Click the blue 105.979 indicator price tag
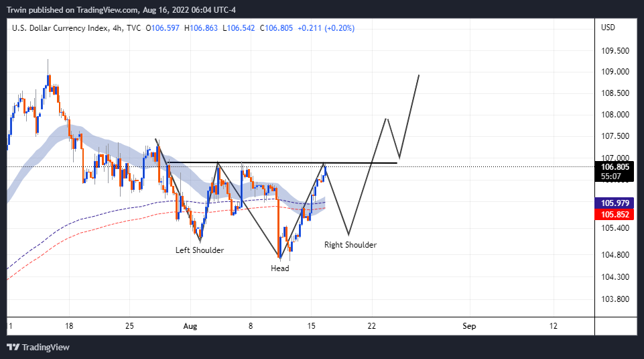Screen dimensions: 644x359 pos(615,203)
